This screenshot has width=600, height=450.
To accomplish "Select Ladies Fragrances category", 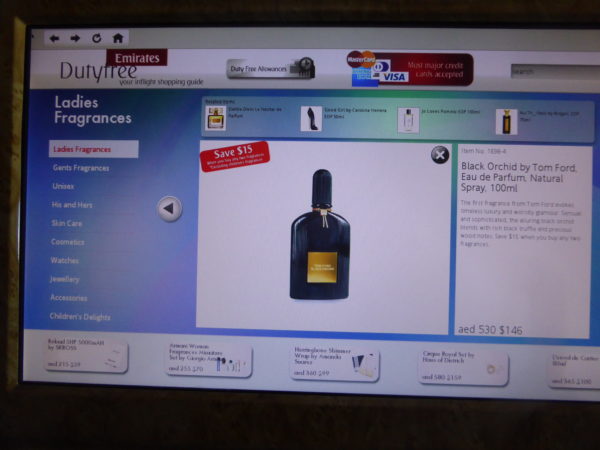I will point(93,149).
